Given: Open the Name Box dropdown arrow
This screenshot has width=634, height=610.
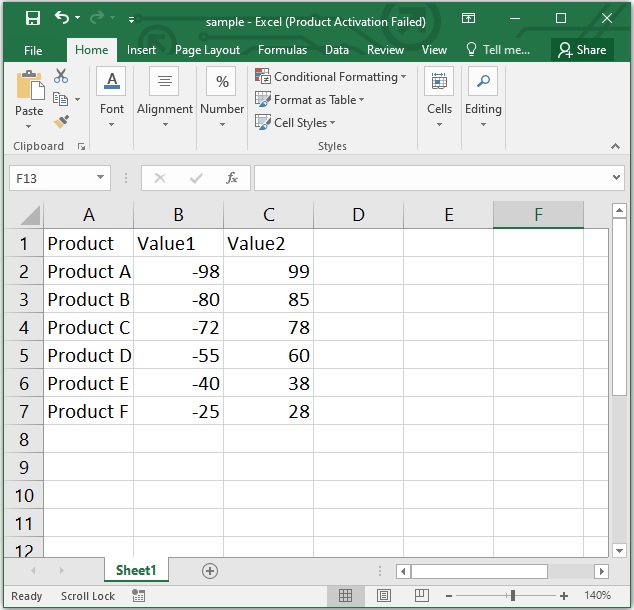Looking at the screenshot, I should pos(101,178).
